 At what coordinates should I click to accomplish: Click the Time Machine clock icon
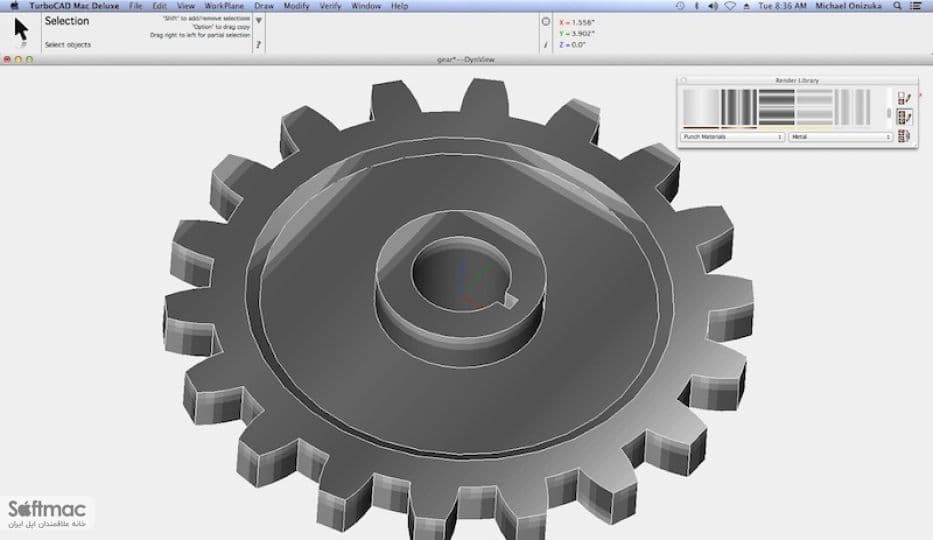680,6
